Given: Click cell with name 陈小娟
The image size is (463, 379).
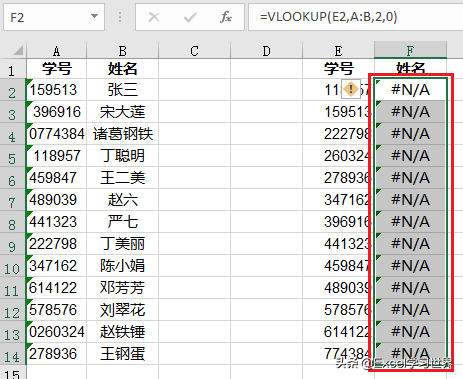Looking at the screenshot, I should pyautogui.click(x=122, y=266).
